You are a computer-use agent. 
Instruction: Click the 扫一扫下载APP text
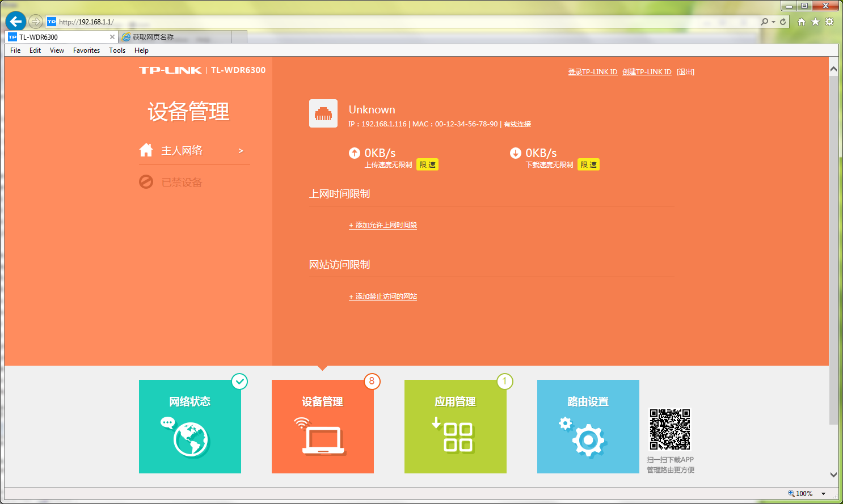670,460
